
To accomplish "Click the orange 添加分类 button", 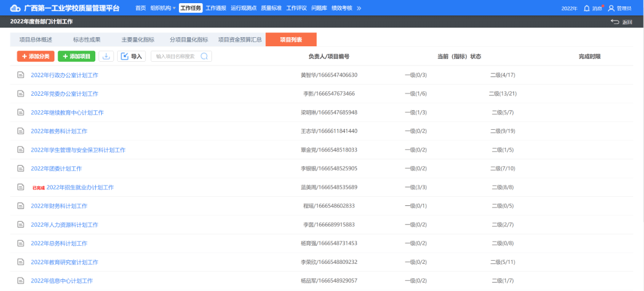I will (36, 56).
